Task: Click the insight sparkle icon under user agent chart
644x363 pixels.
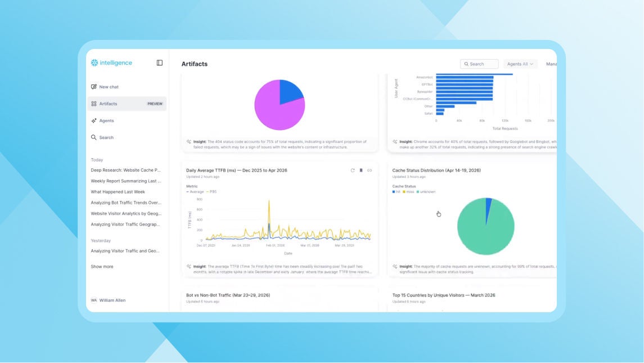Action: [x=395, y=141]
